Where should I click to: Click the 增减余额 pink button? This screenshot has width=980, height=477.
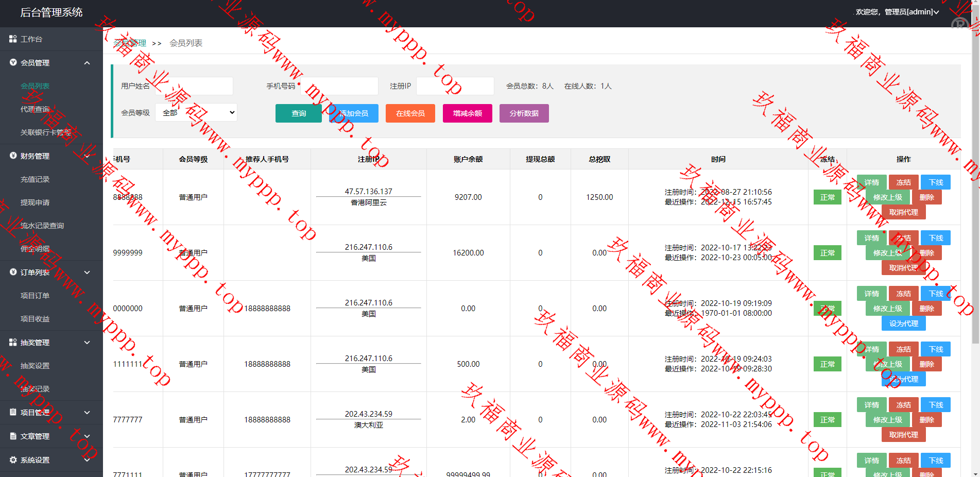467,113
